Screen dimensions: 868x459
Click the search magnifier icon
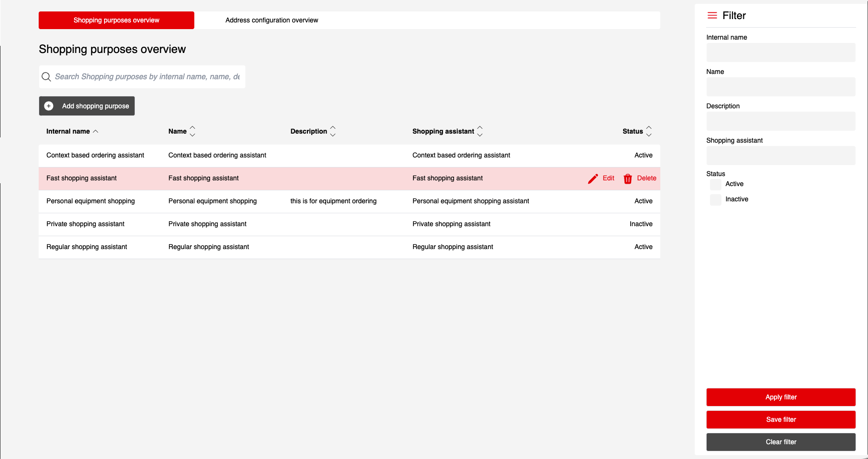click(46, 77)
